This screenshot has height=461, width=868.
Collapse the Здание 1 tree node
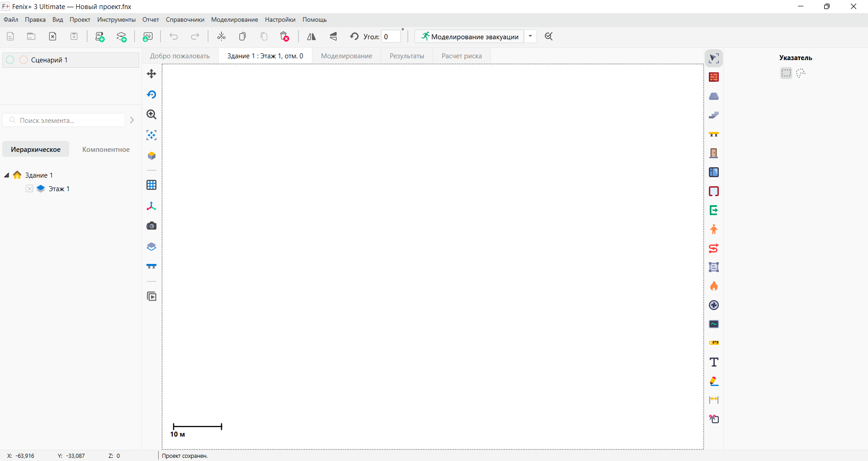point(7,175)
